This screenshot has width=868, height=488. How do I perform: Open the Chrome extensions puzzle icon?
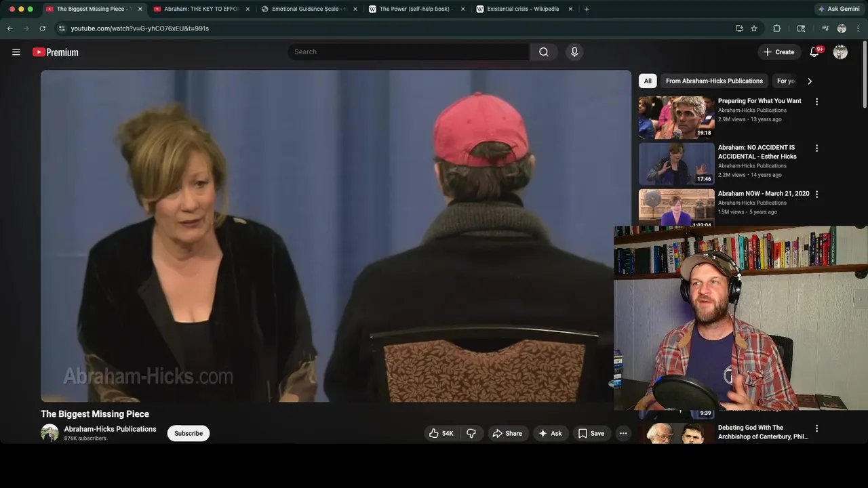(777, 28)
